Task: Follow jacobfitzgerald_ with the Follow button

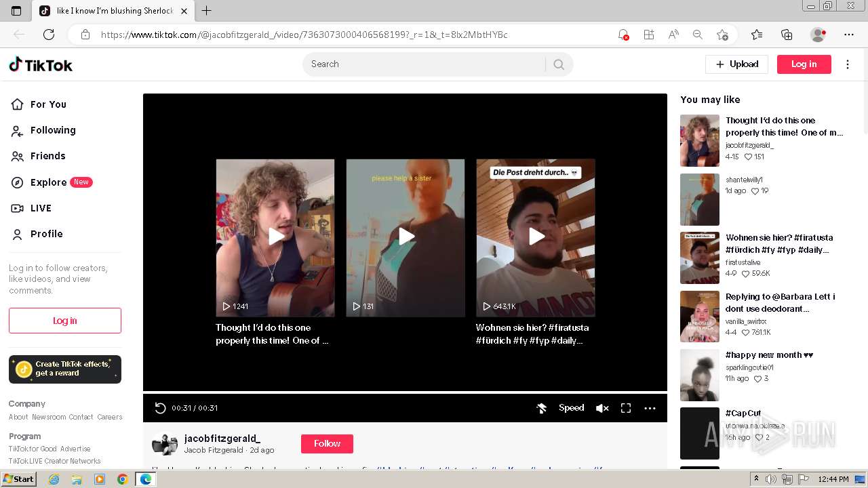Action: [327, 444]
